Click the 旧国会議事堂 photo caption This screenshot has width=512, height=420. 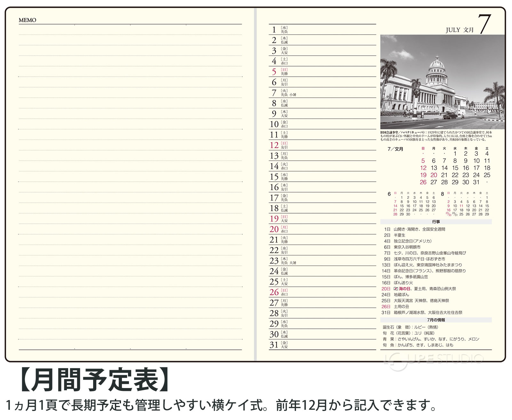coord(436,136)
